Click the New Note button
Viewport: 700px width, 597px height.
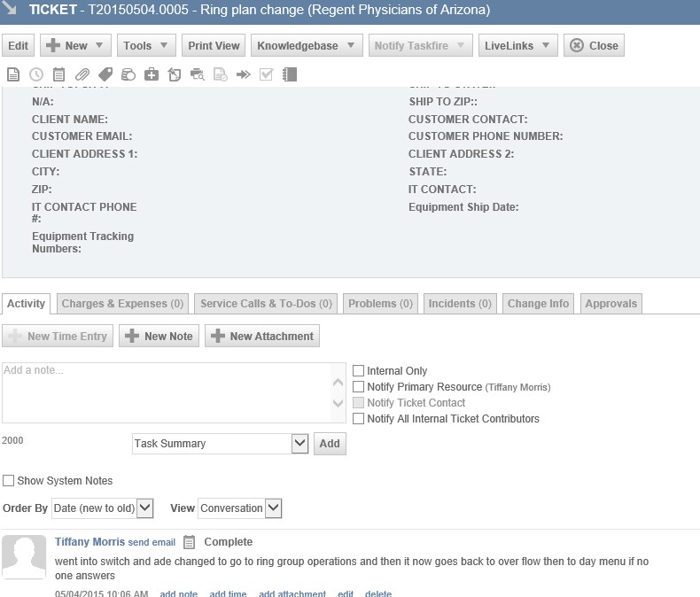(x=159, y=337)
